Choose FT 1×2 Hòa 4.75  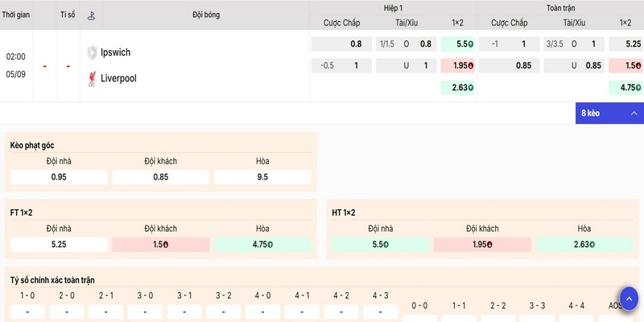click(262, 245)
